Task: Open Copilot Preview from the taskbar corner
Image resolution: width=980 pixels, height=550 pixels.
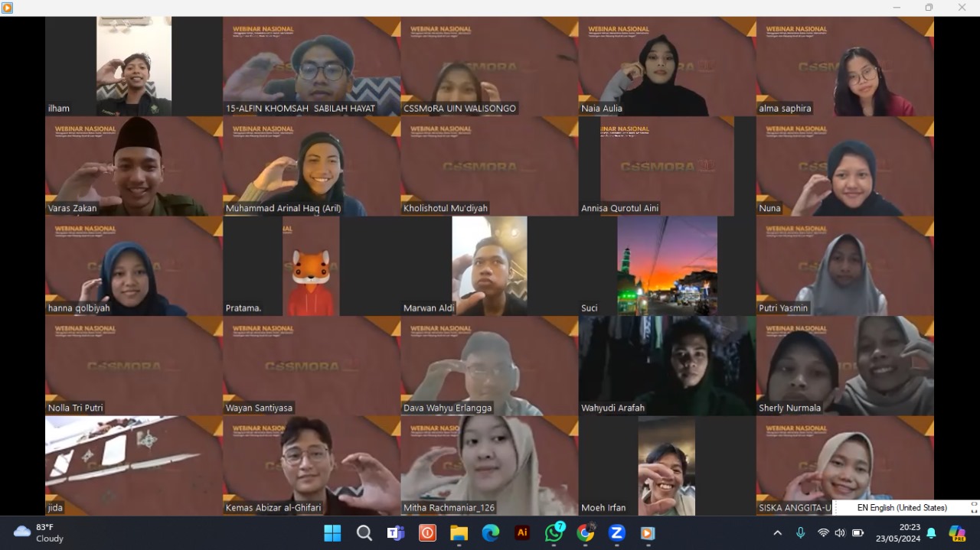Action: pyautogui.click(x=957, y=533)
